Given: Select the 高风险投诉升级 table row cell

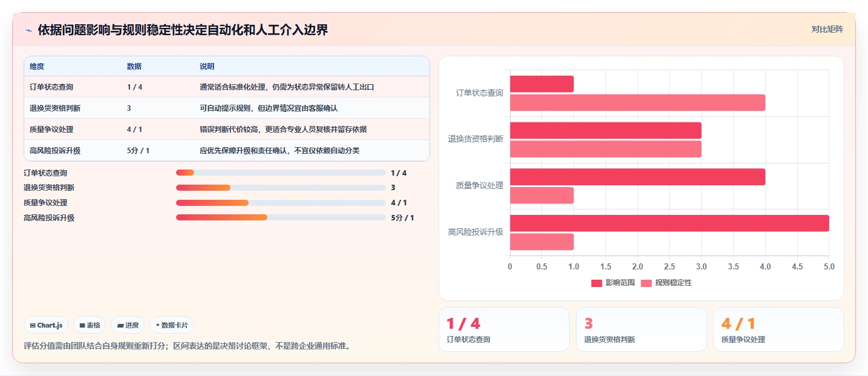Looking at the screenshot, I should 55,151.
